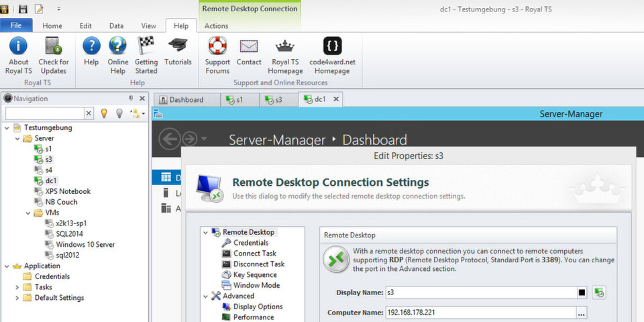Screen dimensions: 644x322
Task: Open the Royal TS Homepage
Action: [x=286, y=56]
